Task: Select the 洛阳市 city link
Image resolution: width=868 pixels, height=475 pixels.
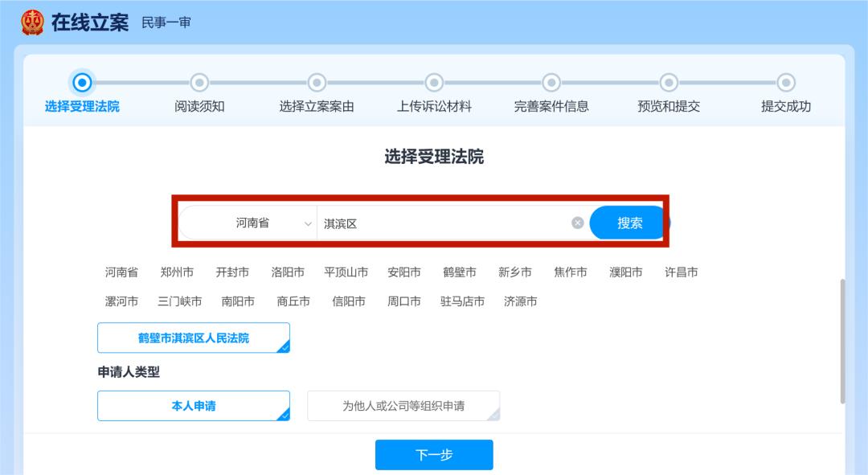Action: [x=288, y=272]
